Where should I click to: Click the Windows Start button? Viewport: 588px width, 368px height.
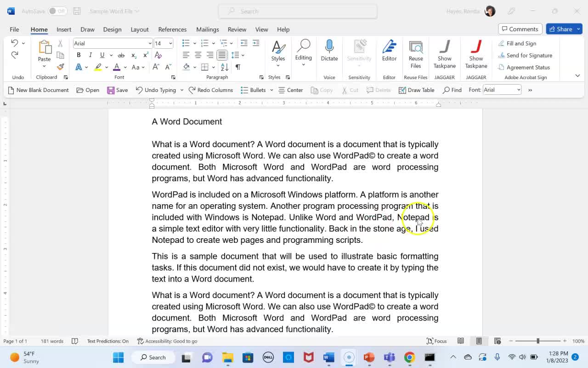pos(118,357)
